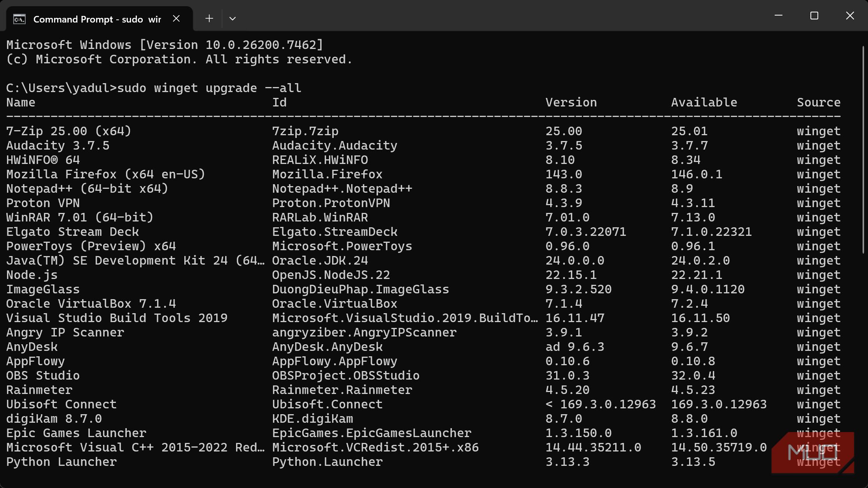Minimize the terminal window
868x488 pixels.
778,16
